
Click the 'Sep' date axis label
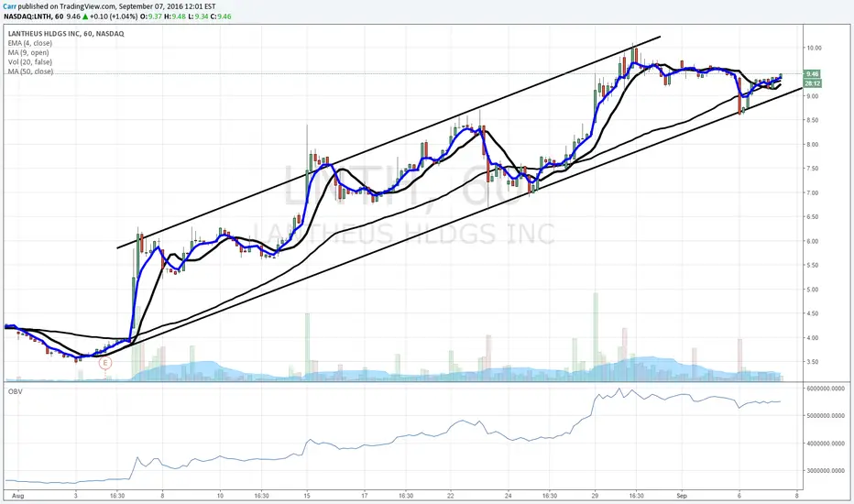click(x=682, y=496)
